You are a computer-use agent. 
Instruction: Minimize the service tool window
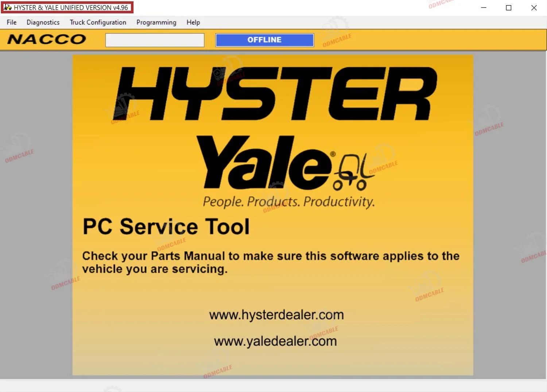[484, 8]
